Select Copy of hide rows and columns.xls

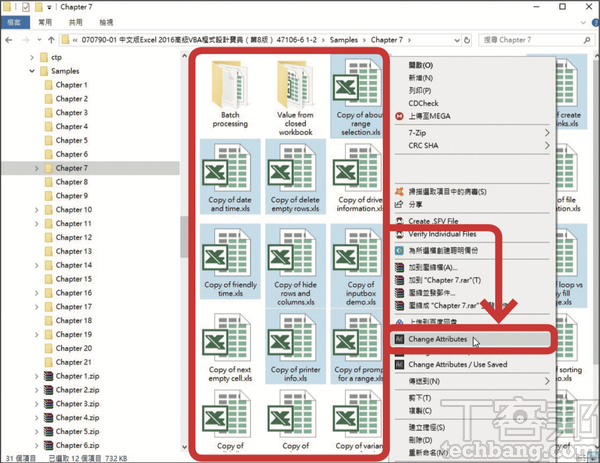[x=295, y=266]
